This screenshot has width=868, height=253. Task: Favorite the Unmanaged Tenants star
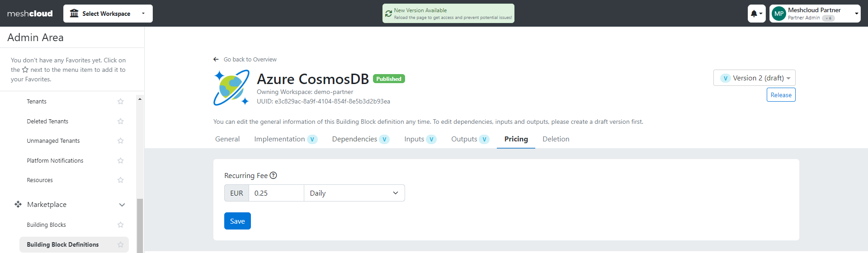[x=120, y=141]
